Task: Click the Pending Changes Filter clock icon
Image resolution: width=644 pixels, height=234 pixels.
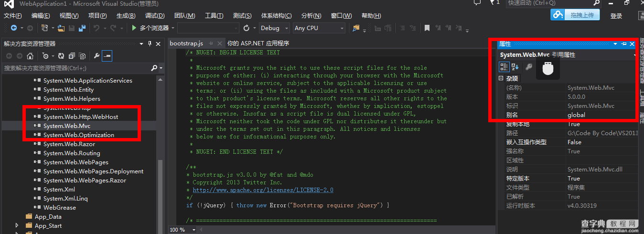Action: pos(45,56)
